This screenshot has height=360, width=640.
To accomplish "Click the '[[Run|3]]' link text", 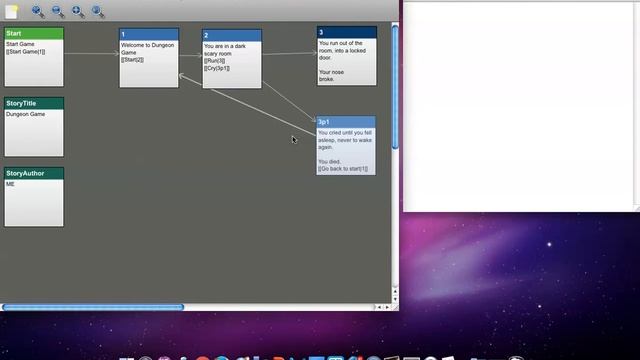I will pos(215,61).
